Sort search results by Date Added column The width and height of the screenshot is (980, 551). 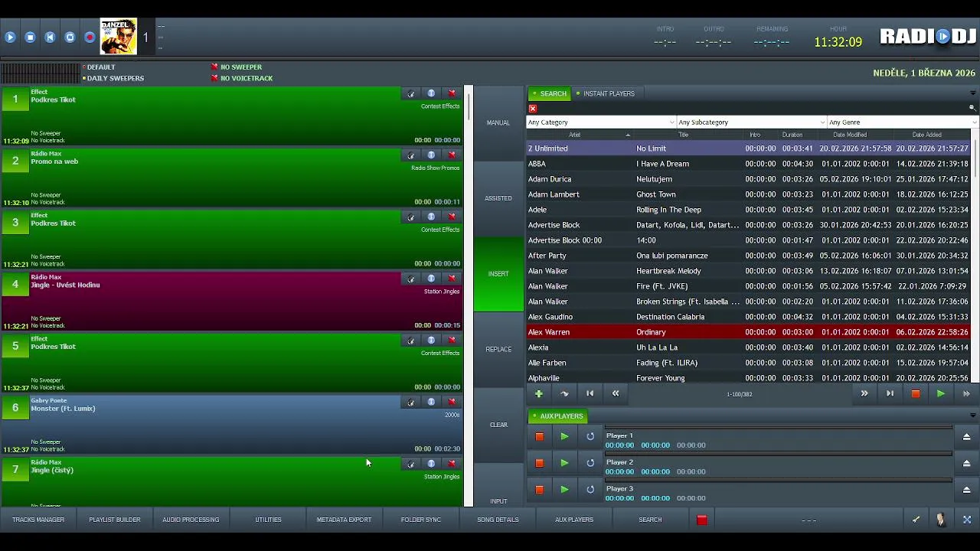pos(927,135)
